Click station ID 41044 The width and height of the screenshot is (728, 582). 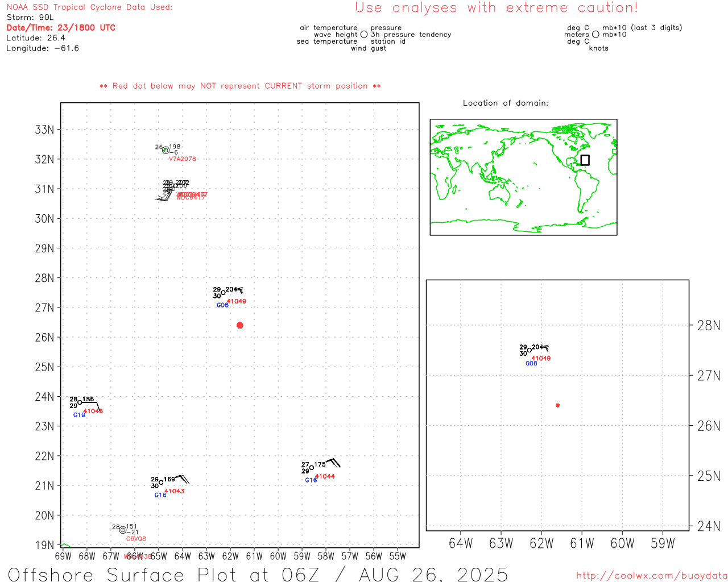[x=325, y=477]
